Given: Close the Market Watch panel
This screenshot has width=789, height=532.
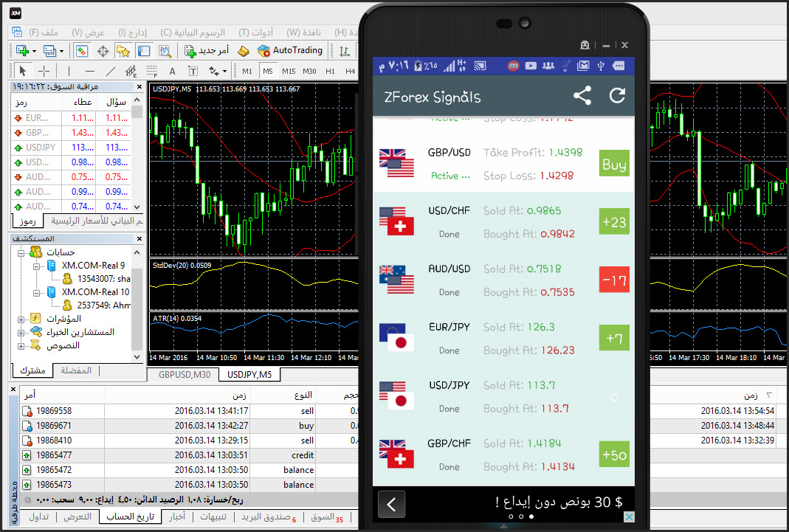Looking at the screenshot, I should 139,87.
